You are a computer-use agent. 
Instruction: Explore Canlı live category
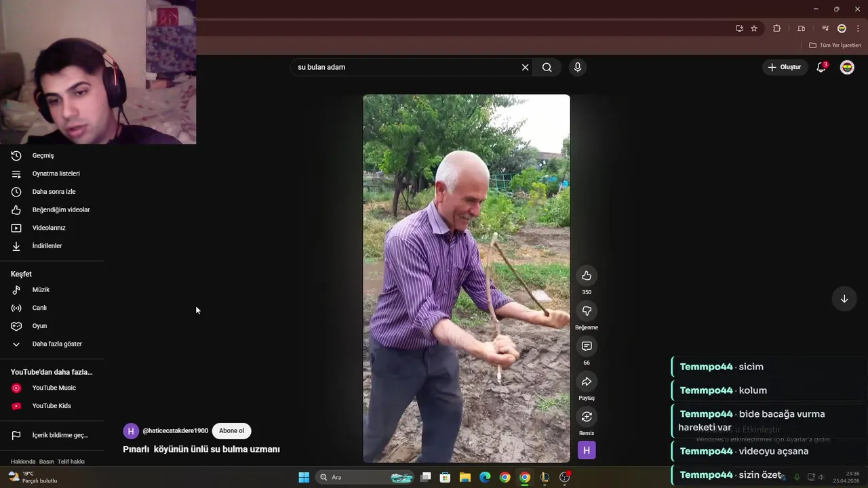(x=52, y=308)
